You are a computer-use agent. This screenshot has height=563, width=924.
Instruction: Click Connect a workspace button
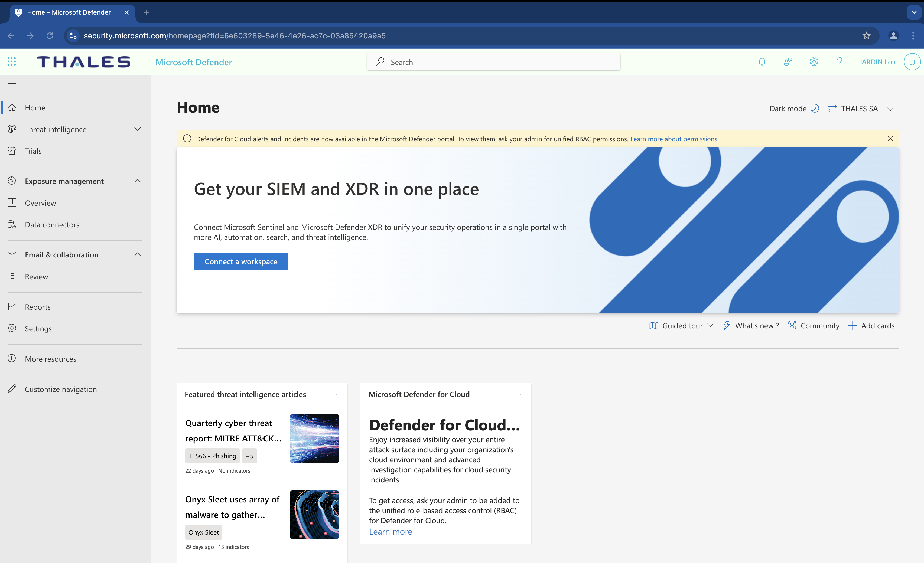241,261
